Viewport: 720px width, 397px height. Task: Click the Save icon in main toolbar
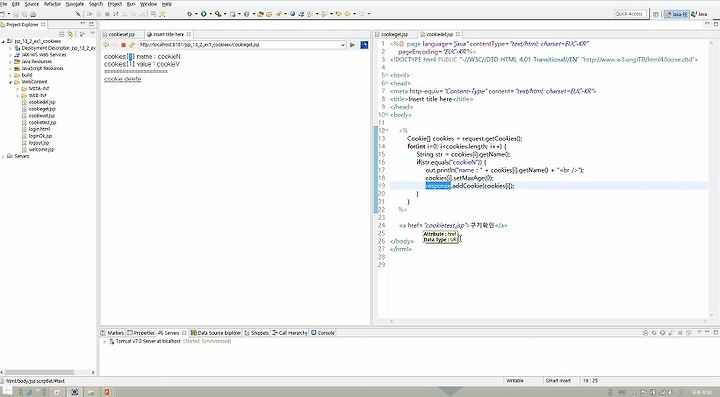coord(16,14)
